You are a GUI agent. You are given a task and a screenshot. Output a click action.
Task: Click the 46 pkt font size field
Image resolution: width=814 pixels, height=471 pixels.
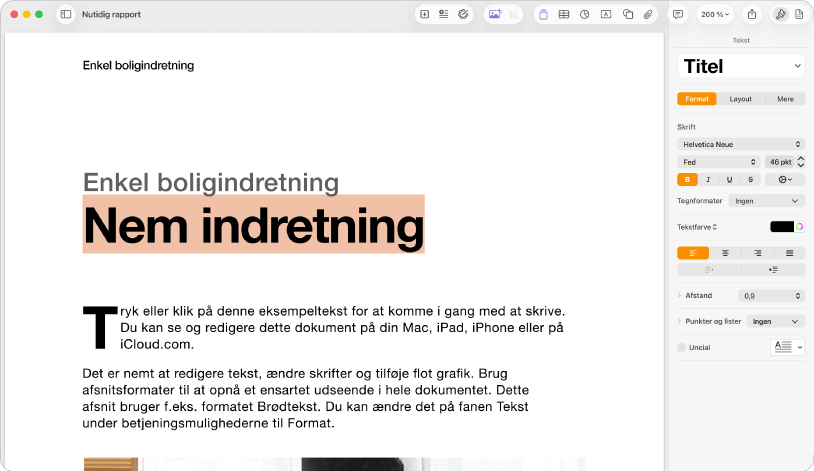(x=780, y=162)
